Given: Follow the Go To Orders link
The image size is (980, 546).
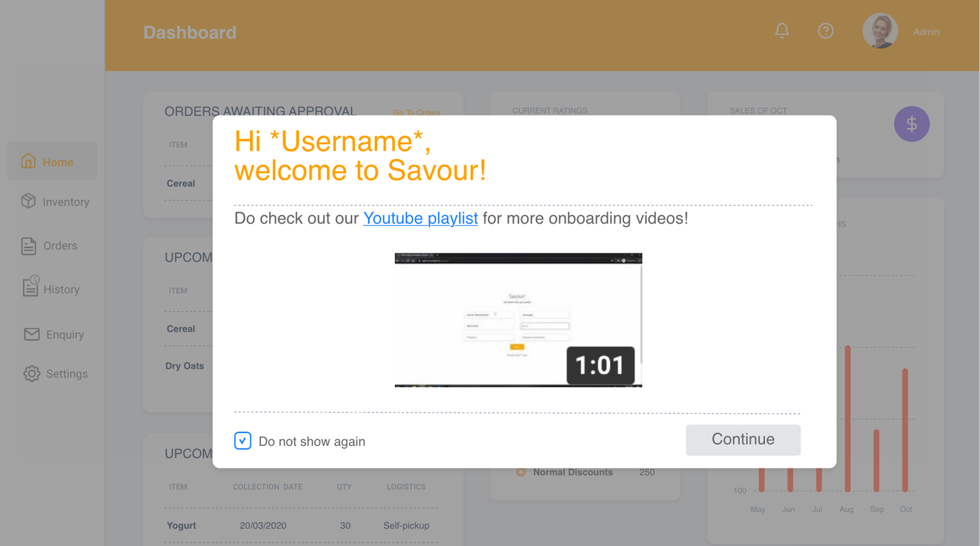Looking at the screenshot, I should coord(417,112).
